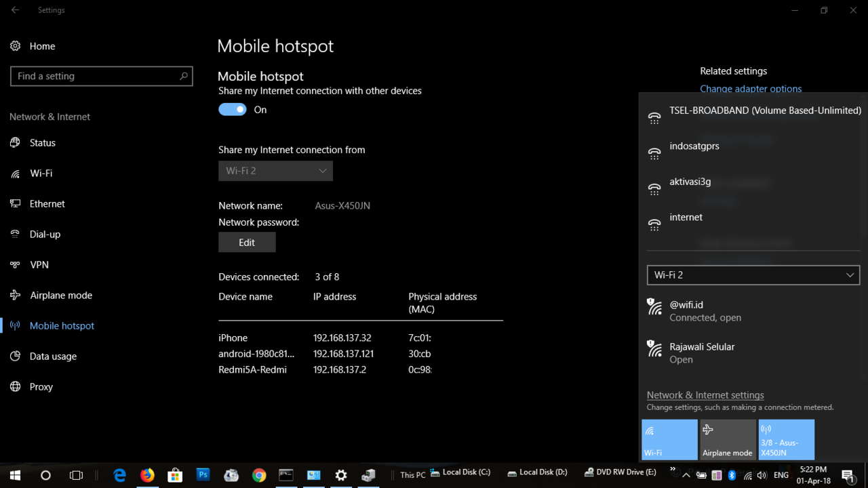Switch to the Status settings page
Image resolution: width=868 pixels, height=488 pixels.
pos(43,143)
